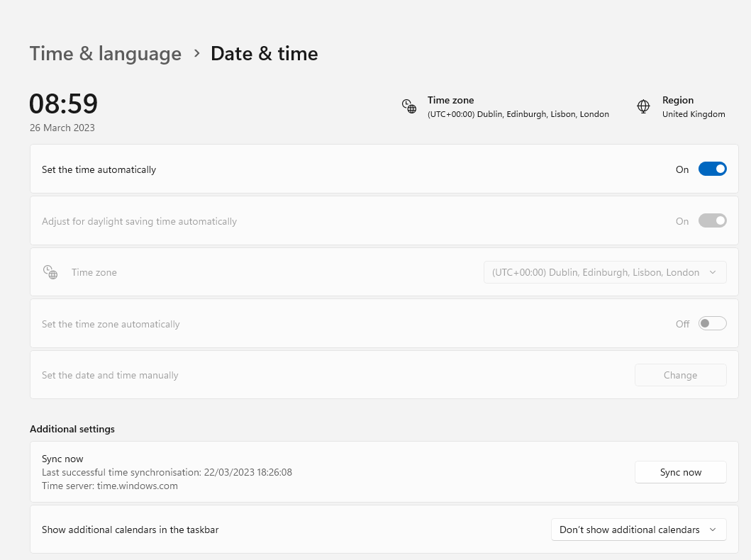This screenshot has height=560, width=751.
Task: Click the time zone summary at the top
Action: tap(518, 114)
